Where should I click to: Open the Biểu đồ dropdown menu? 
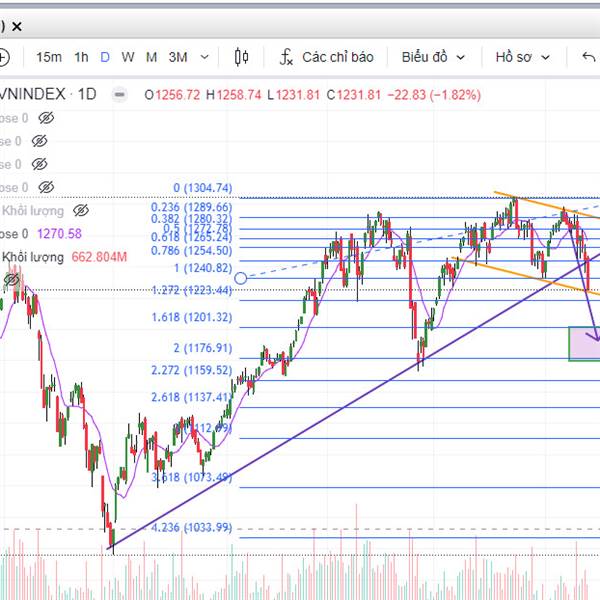click(x=434, y=57)
